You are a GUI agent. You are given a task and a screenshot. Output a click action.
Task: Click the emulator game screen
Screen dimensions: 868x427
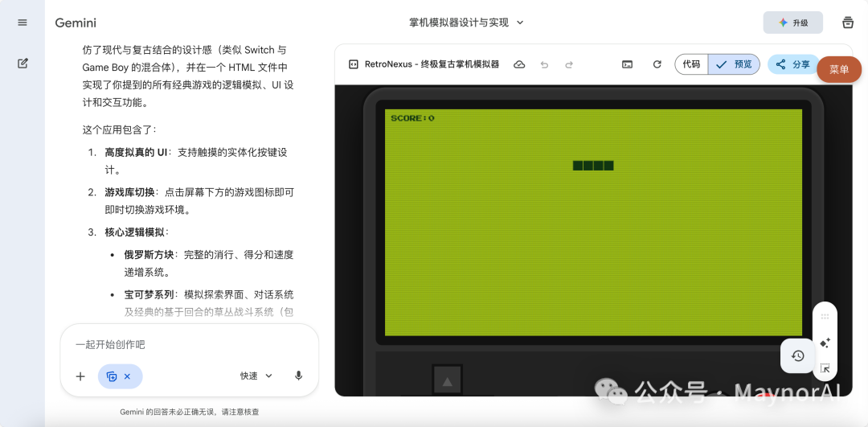click(593, 222)
